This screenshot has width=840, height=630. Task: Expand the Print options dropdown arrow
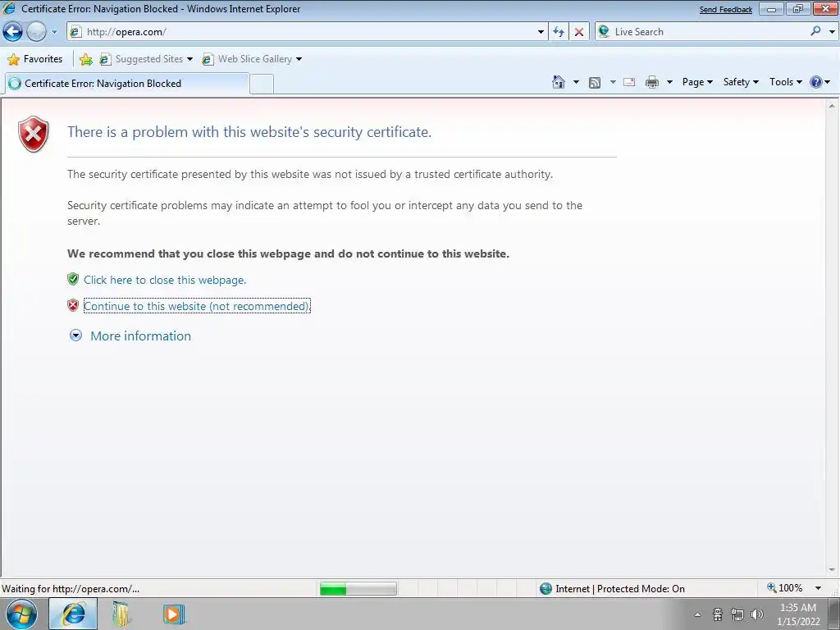point(669,82)
